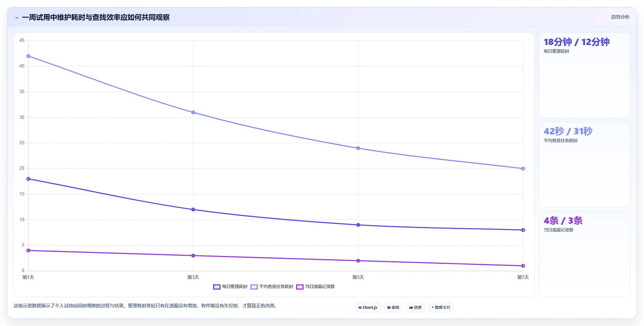Viewport: 644px width, 326px height.
Task: Select the 当日遗漏记录数 data point at 第7天
Action: click(523, 266)
